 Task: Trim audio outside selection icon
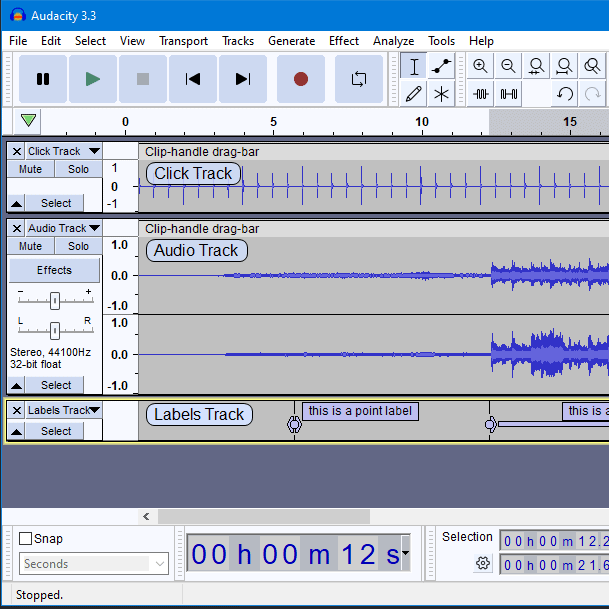point(480,94)
